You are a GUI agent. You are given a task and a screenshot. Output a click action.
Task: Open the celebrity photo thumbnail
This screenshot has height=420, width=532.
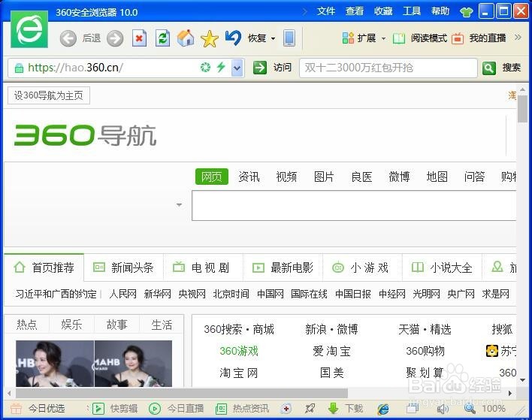pyautogui.click(x=94, y=364)
